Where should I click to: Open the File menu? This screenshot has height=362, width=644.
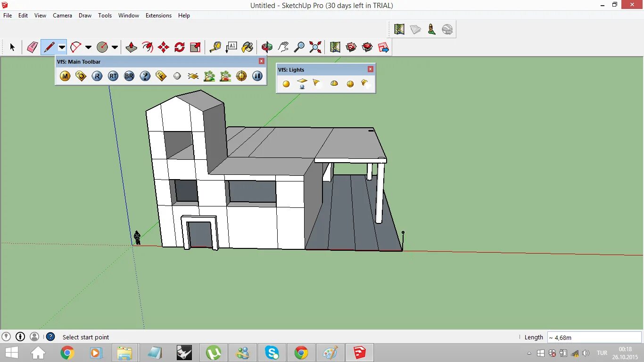8,16
